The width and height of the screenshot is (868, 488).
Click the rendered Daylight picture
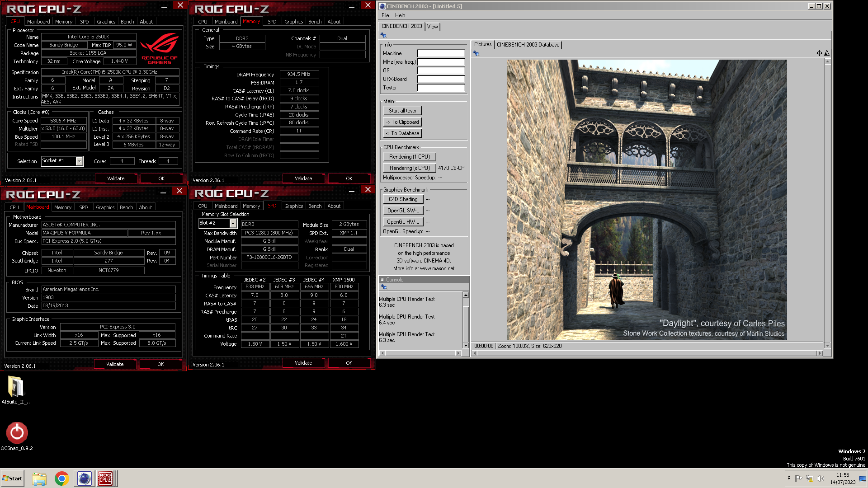click(x=646, y=200)
